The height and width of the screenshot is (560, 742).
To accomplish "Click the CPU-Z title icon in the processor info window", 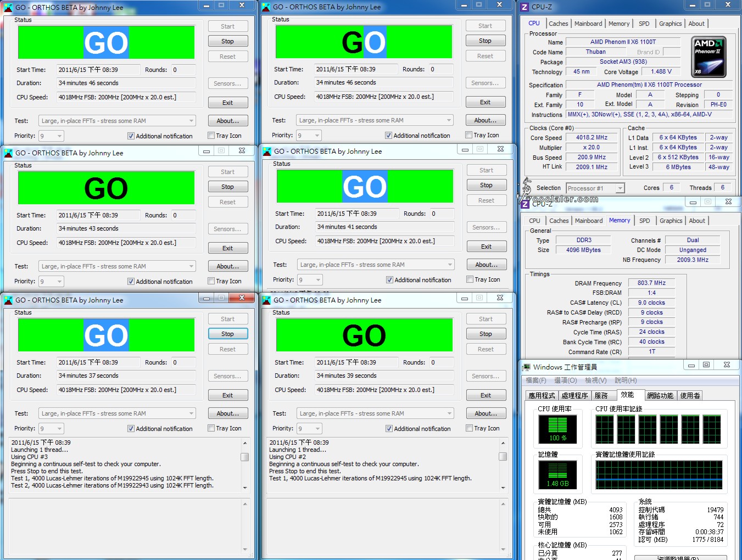I will (x=525, y=7).
